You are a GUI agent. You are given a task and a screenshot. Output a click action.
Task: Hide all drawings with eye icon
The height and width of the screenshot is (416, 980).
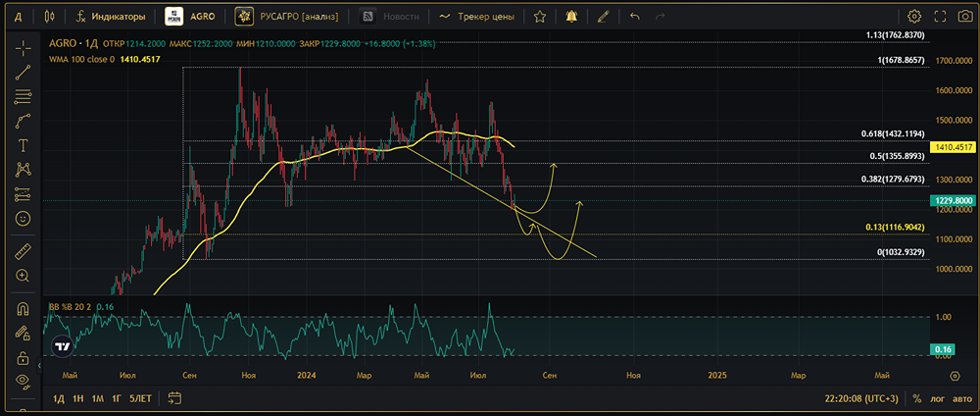[22, 382]
